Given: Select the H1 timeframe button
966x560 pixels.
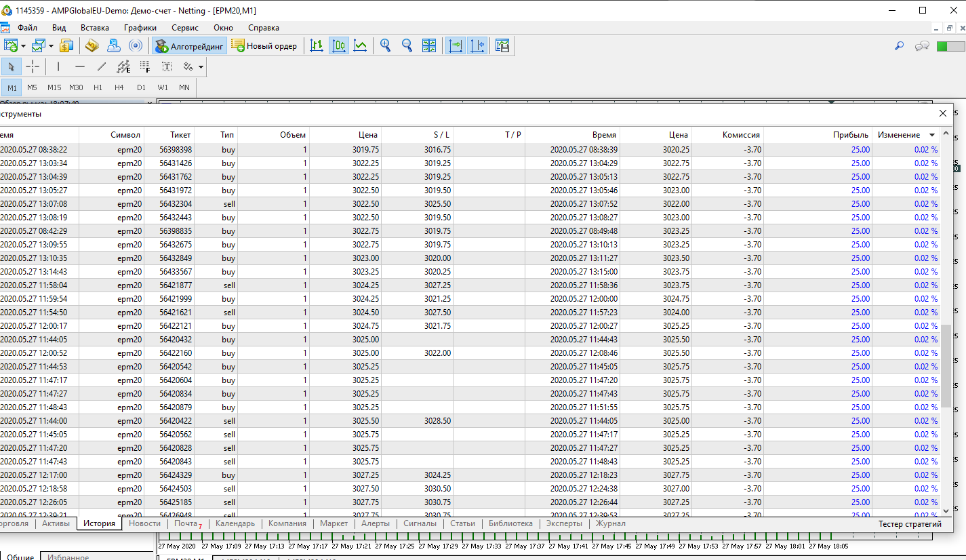Looking at the screenshot, I should [x=98, y=87].
